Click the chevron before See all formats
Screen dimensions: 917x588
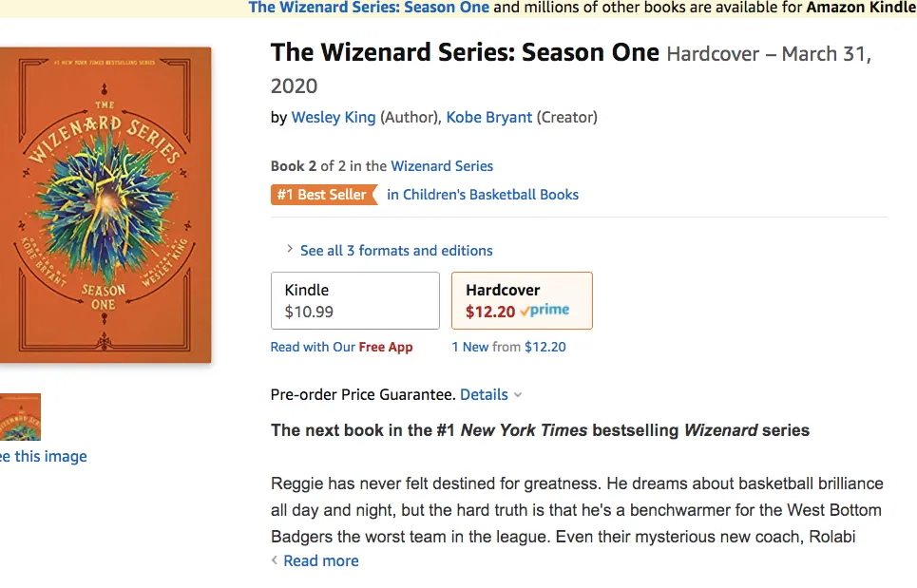[289, 249]
